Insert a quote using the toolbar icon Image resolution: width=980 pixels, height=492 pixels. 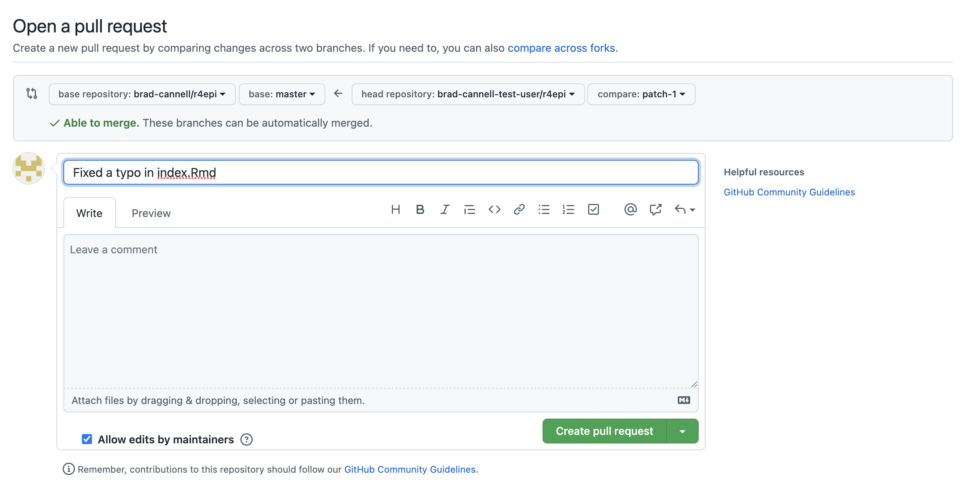(x=470, y=210)
